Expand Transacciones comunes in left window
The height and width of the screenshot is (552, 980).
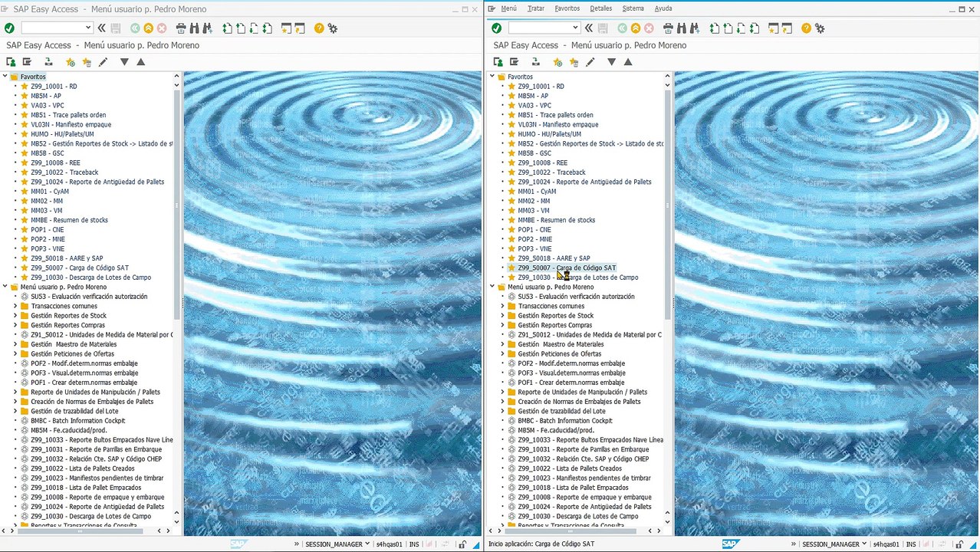pyautogui.click(x=15, y=306)
